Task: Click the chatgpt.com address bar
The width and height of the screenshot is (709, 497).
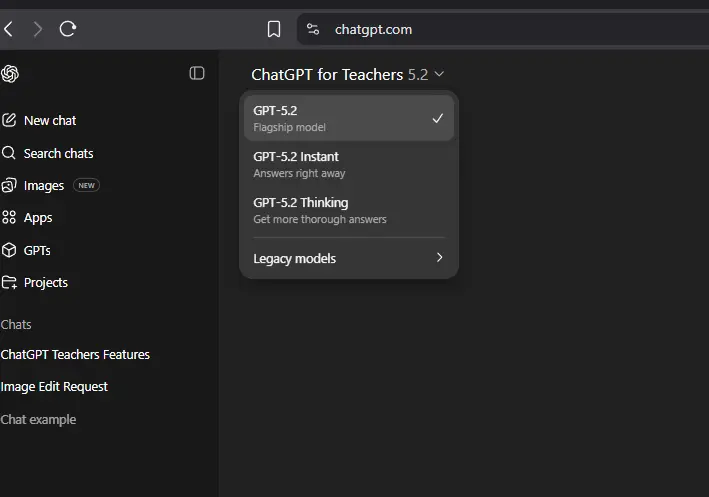Action: click(x=502, y=29)
